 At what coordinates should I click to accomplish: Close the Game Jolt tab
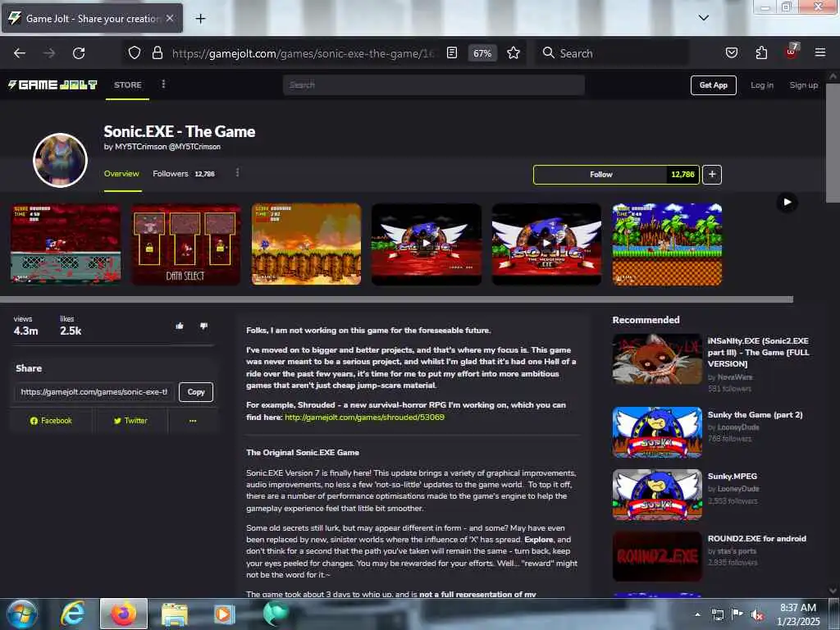tap(170, 18)
